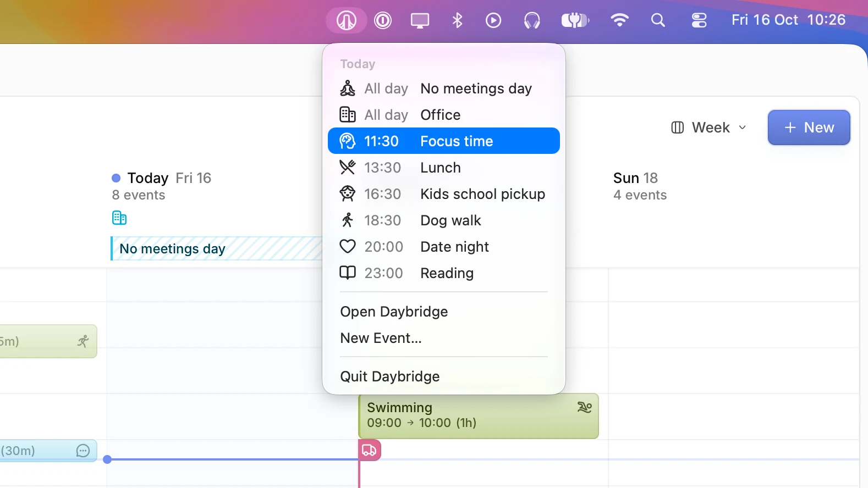Open the No meetings day all-day banner
868x488 pixels.
(216, 248)
